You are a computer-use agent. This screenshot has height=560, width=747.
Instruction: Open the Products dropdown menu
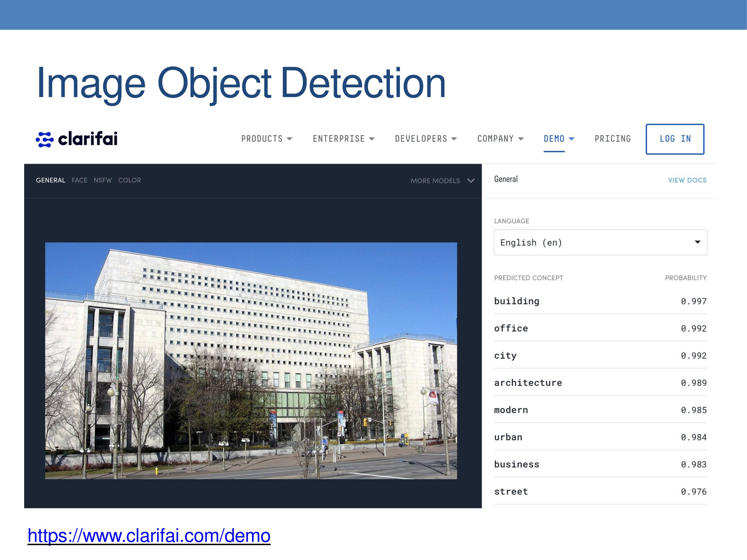[267, 139]
